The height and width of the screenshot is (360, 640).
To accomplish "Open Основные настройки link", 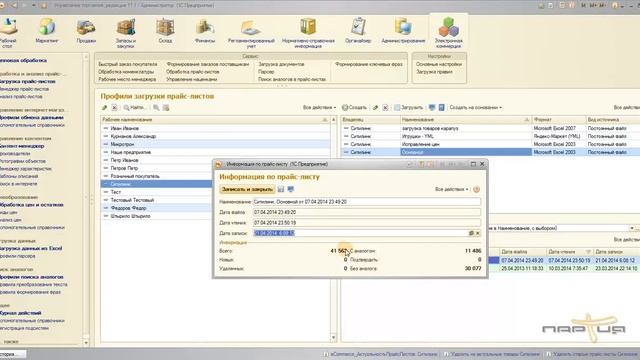I will point(439,64).
